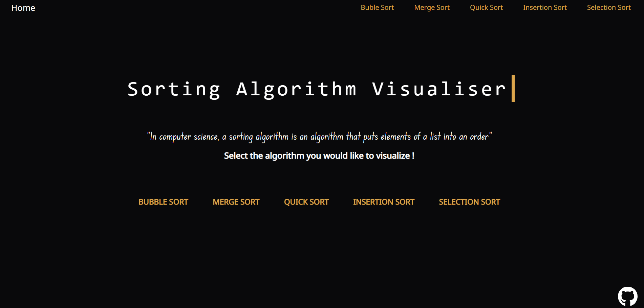The width and height of the screenshot is (644, 308).
Task: Open Merge Sort in the navbar
Action: [432, 7]
